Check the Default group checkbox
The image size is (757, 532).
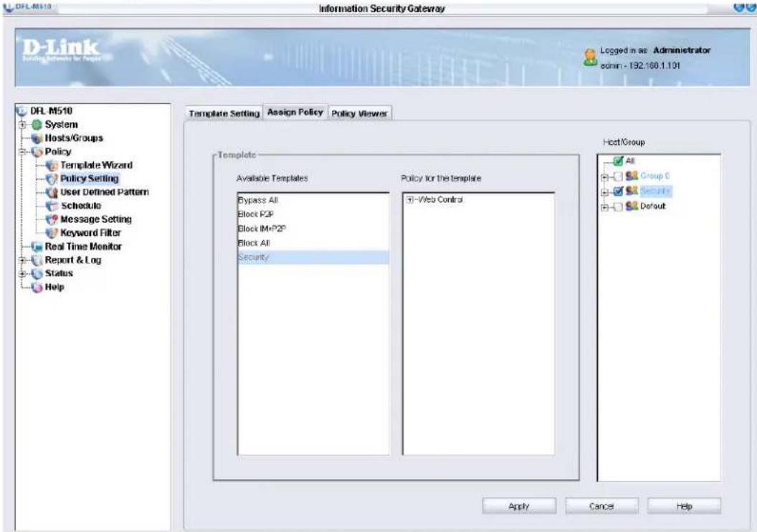(x=618, y=207)
